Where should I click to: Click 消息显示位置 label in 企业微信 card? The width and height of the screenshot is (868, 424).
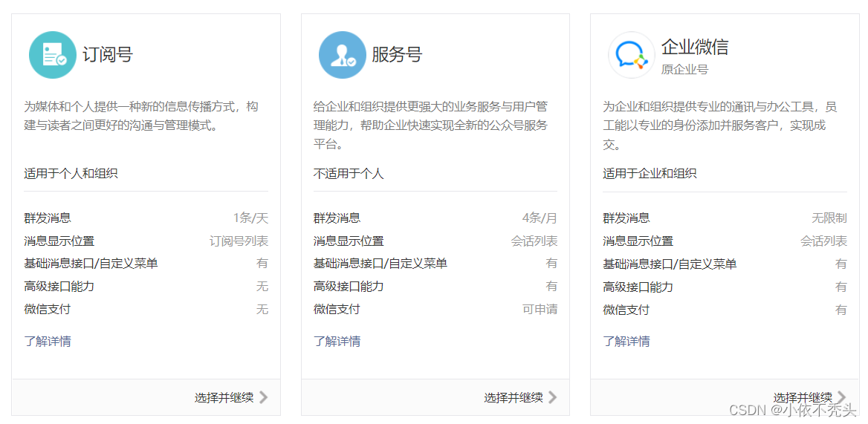pyautogui.click(x=638, y=241)
